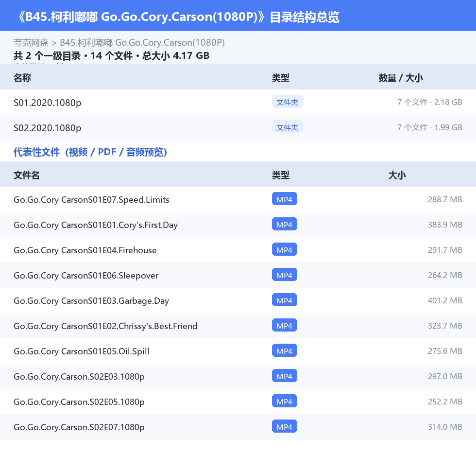Click MP4 badge for Chrissy's.Best.Friend row
The height and width of the screenshot is (455, 476).
pos(285,325)
